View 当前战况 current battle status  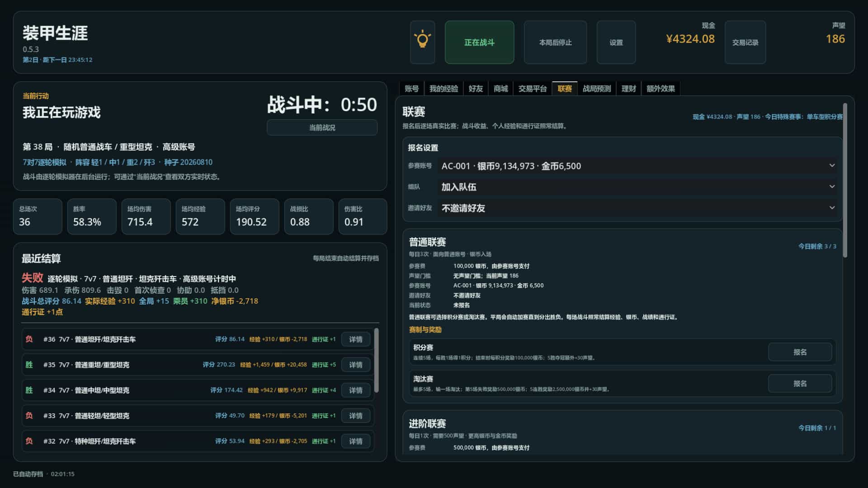(322, 127)
